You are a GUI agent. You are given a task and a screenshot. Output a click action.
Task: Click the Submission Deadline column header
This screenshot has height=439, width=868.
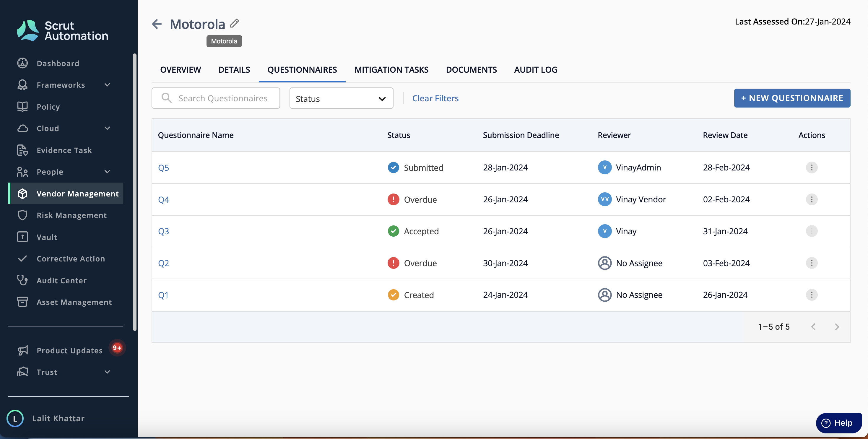(x=521, y=135)
